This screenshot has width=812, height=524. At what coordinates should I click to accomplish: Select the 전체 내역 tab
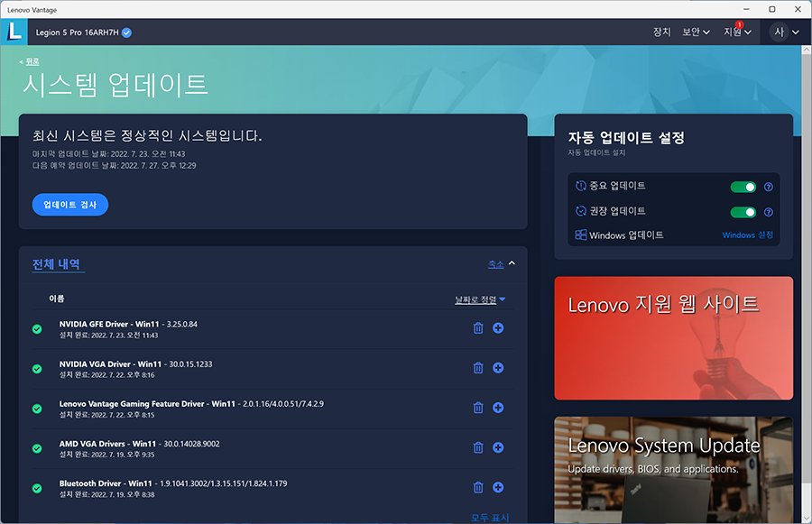point(57,264)
